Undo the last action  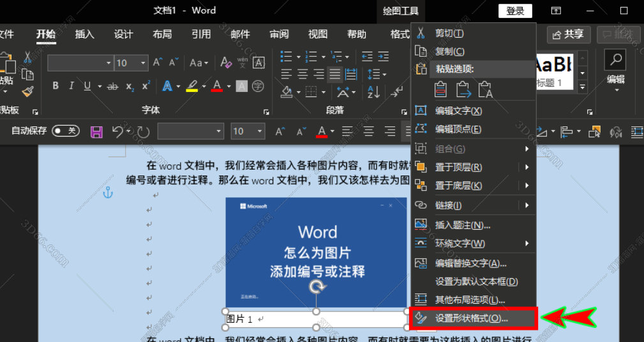[117, 131]
